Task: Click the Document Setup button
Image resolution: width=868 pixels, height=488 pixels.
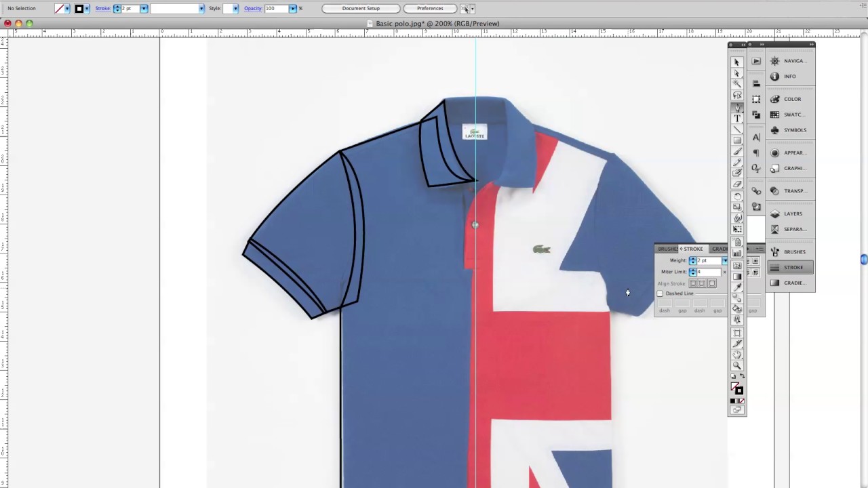Action: coord(360,8)
